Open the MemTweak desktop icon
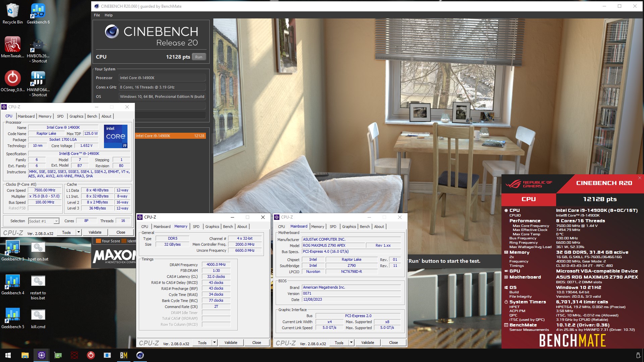This screenshot has width=644, height=362. tap(12, 47)
